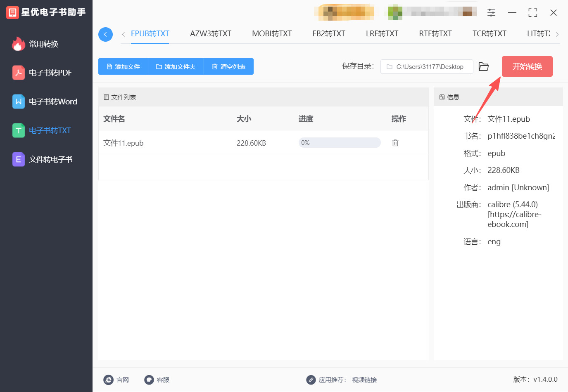The image size is (568, 392).
Task: Delete 文件11.epub using the trash icon
Action: (x=395, y=143)
